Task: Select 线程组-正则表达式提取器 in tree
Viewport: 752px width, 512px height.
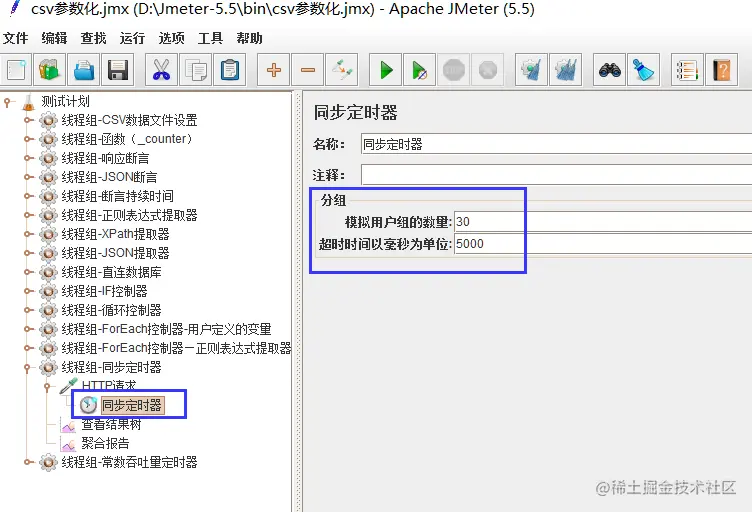Action: tap(129, 215)
